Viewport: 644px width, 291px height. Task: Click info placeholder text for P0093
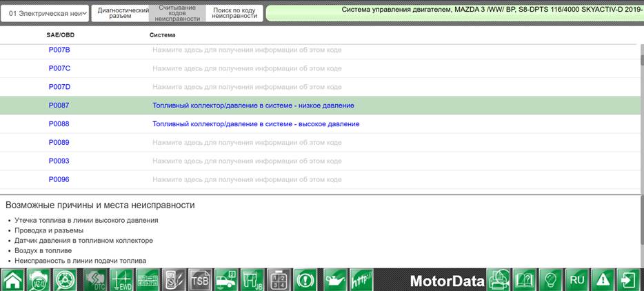click(247, 161)
